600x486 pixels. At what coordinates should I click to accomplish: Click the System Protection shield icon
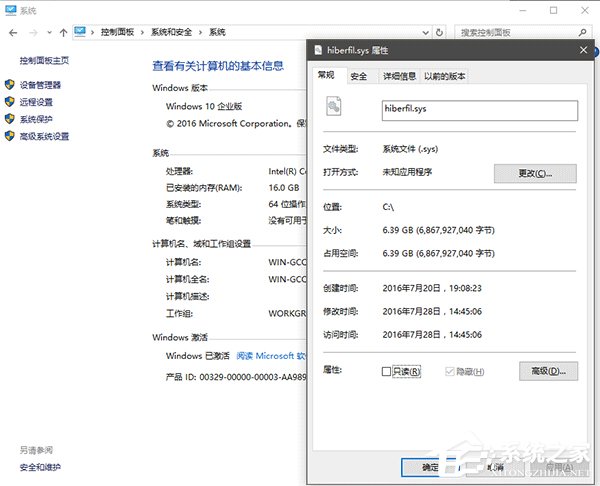[x=10, y=119]
